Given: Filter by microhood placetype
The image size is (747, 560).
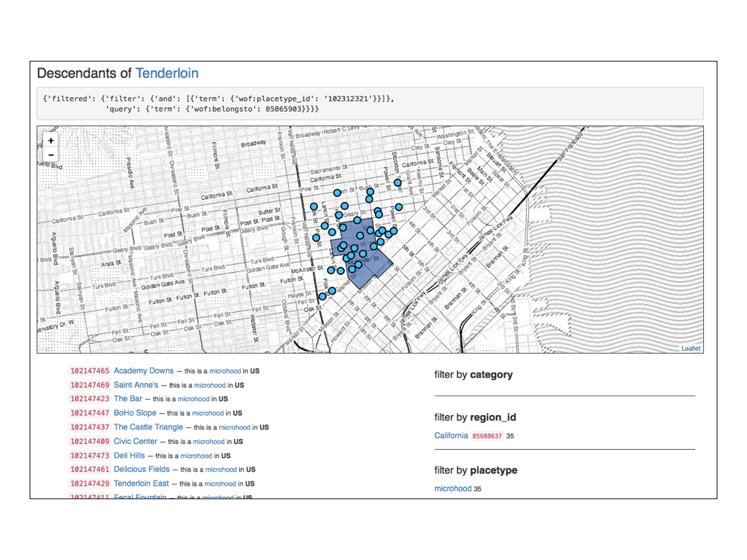Looking at the screenshot, I should (452, 489).
